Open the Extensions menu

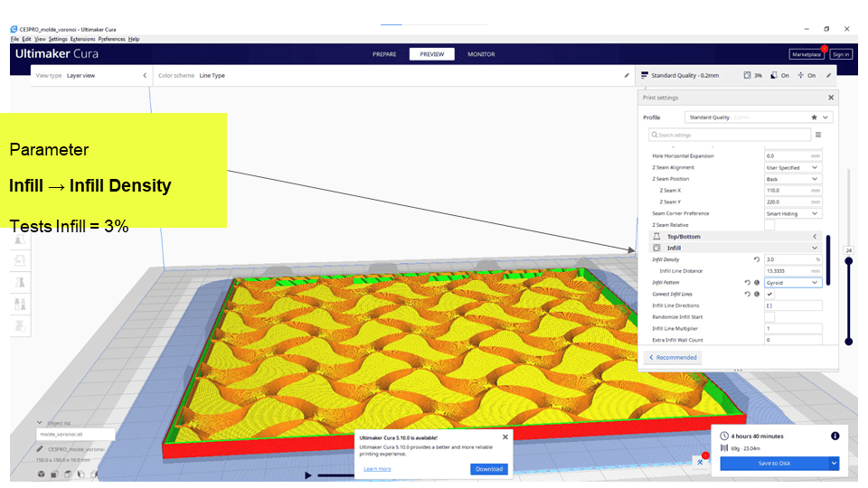[x=82, y=39]
